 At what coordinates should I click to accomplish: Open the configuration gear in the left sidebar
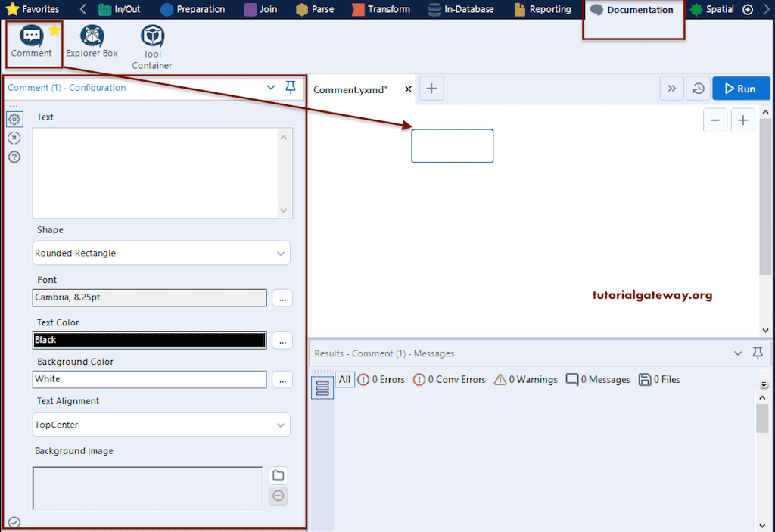[14, 119]
